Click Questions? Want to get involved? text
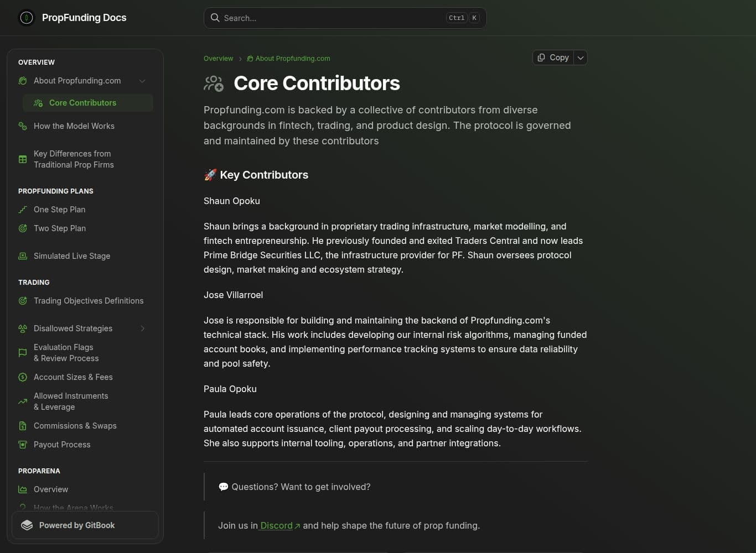 point(301,487)
